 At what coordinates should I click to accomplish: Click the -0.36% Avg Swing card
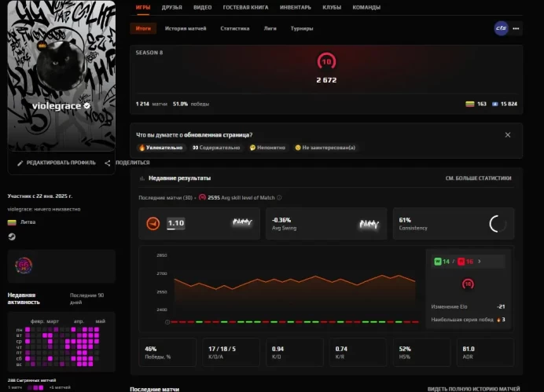click(326, 224)
